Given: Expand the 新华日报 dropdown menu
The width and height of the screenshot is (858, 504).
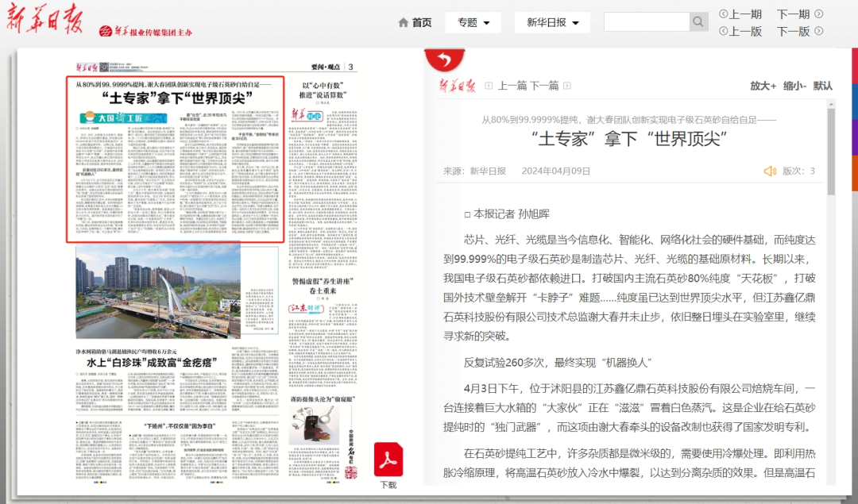Looking at the screenshot, I should (552, 22).
